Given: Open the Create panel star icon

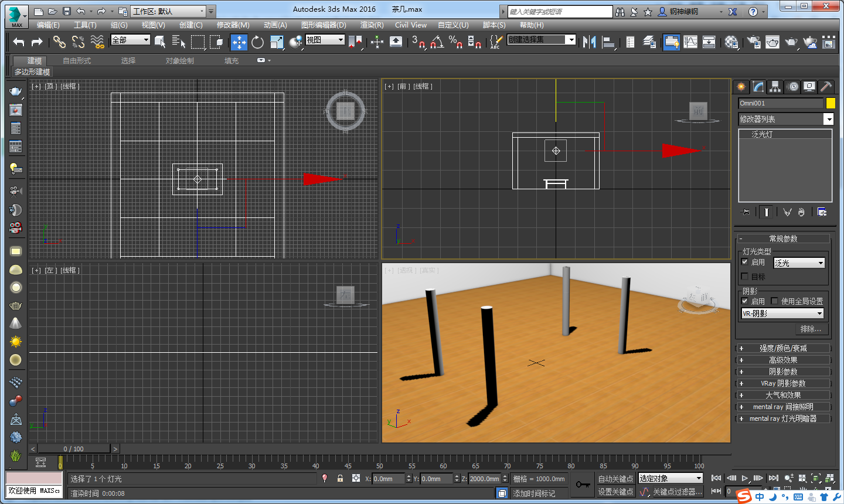Looking at the screenshot, I should point(741,87).
